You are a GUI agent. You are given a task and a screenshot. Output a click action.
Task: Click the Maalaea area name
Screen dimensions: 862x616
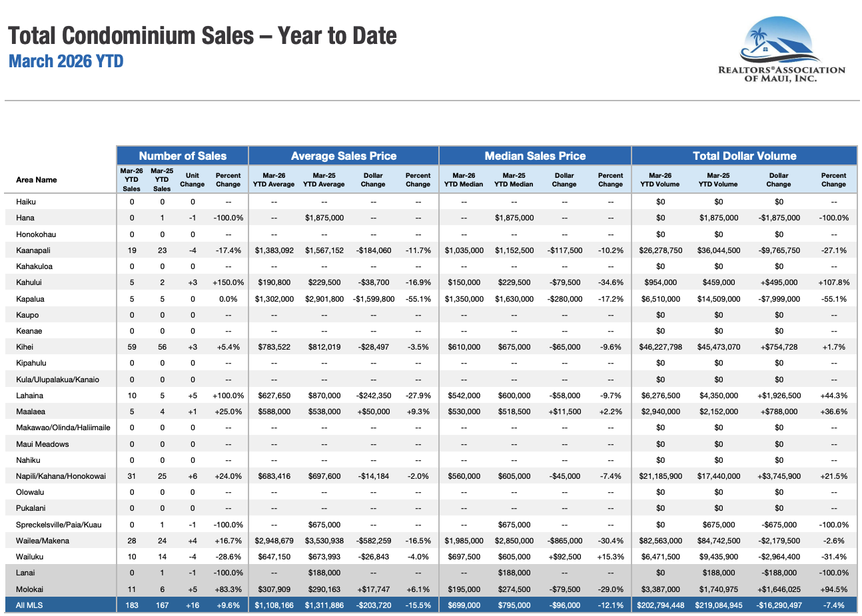31,412
